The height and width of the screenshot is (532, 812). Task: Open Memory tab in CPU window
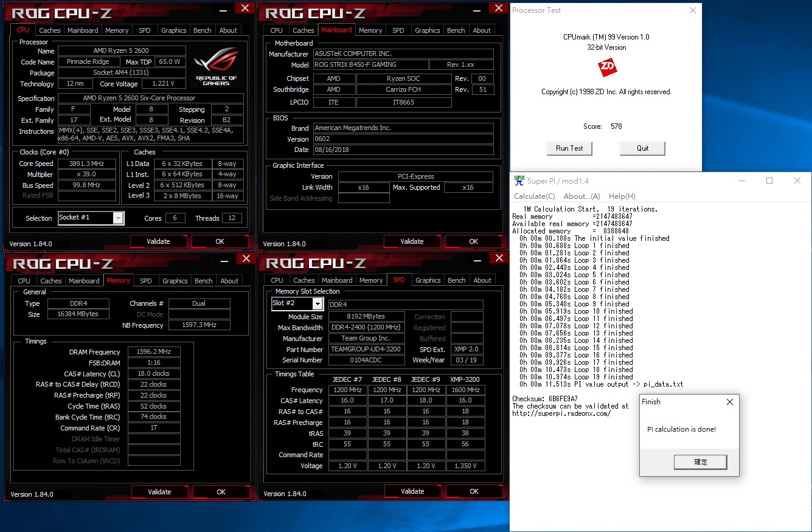pyautogui.click(x=117, y=30)
